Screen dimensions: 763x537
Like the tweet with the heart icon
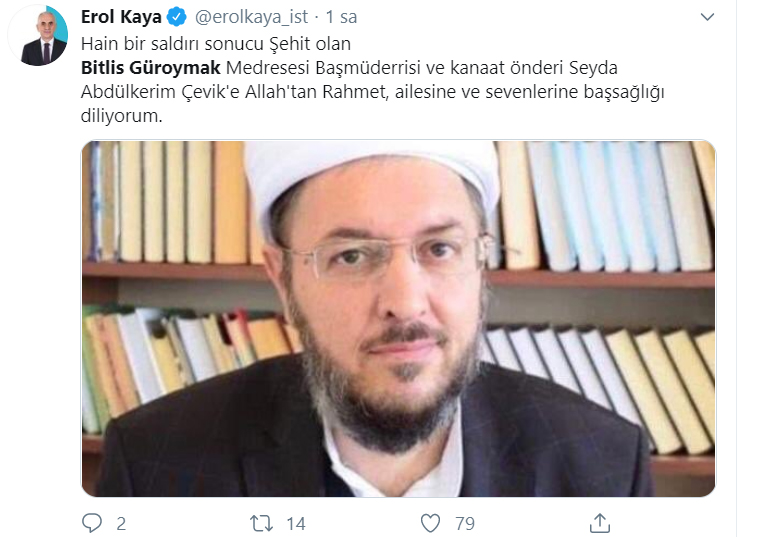tap(430, 523)
